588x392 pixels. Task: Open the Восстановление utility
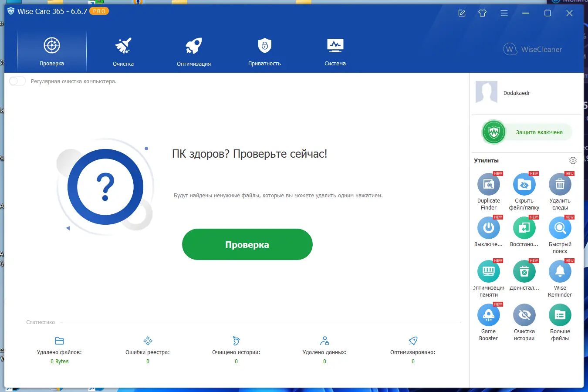tap(524, 228)
